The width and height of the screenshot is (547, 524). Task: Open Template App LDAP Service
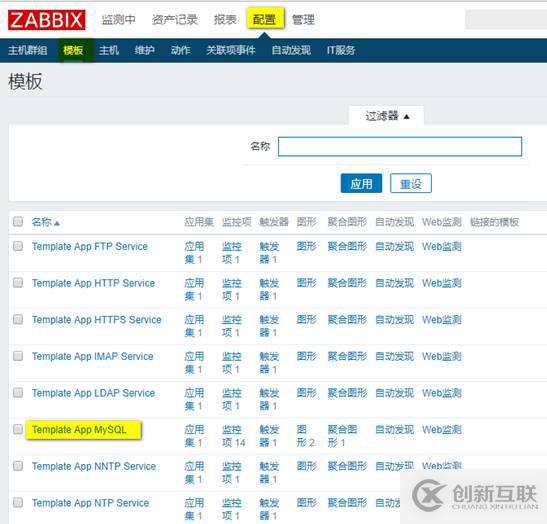[x=93, y=393]
